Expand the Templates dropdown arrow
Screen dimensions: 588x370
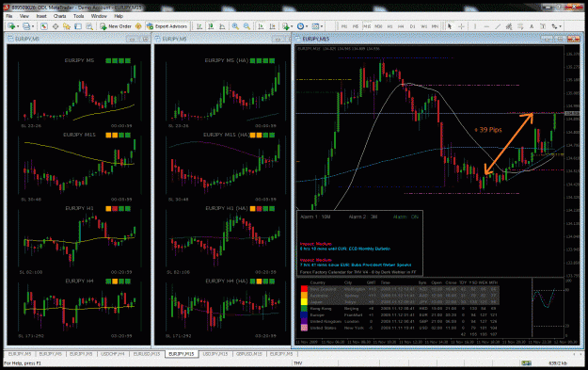point(322,26)
